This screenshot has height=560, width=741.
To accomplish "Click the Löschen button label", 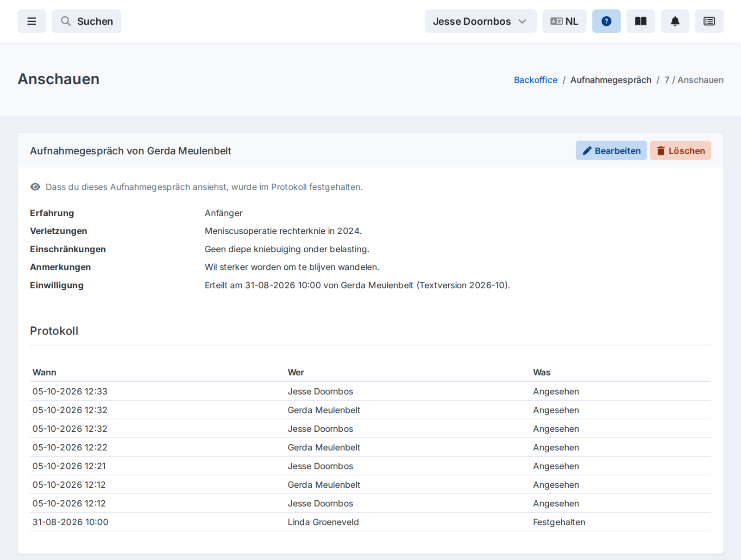I will click(686, 151).
